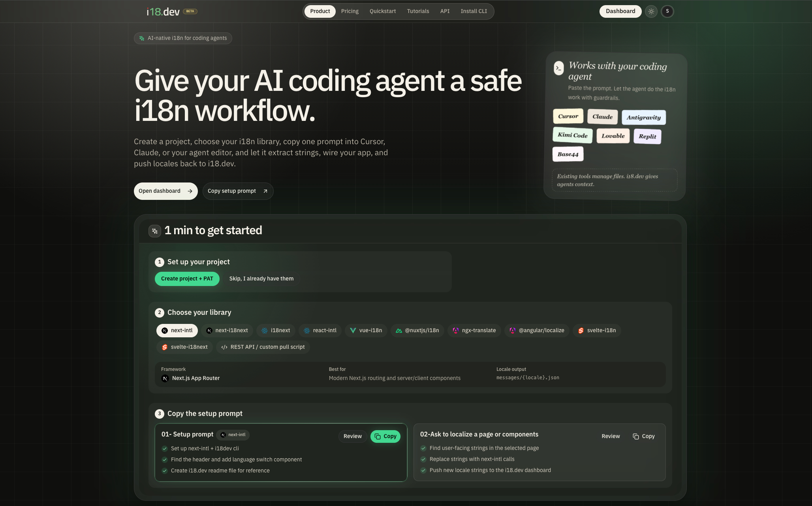812x506 pixels.
Task: Click the Dashboard button in header
Action: (x=620, y=11)
